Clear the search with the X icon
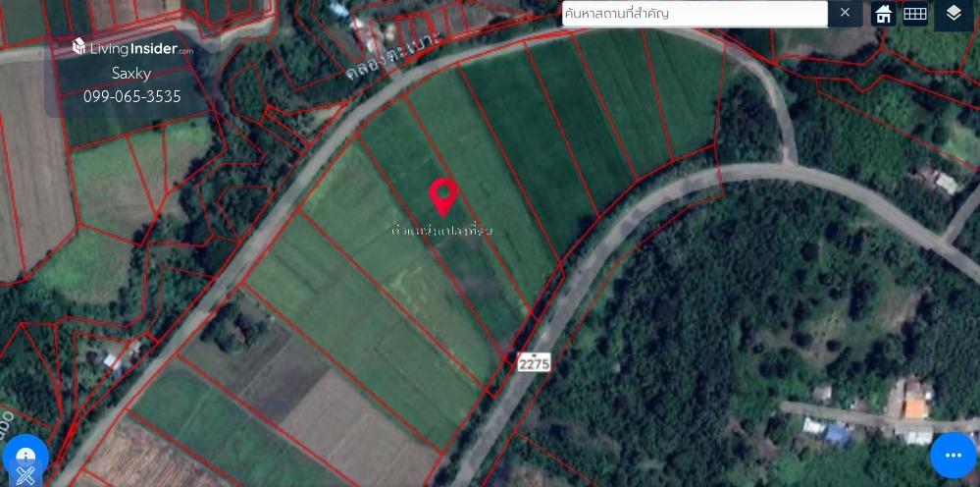The height and width of the screenshot is (487, 980). [845, 13]
